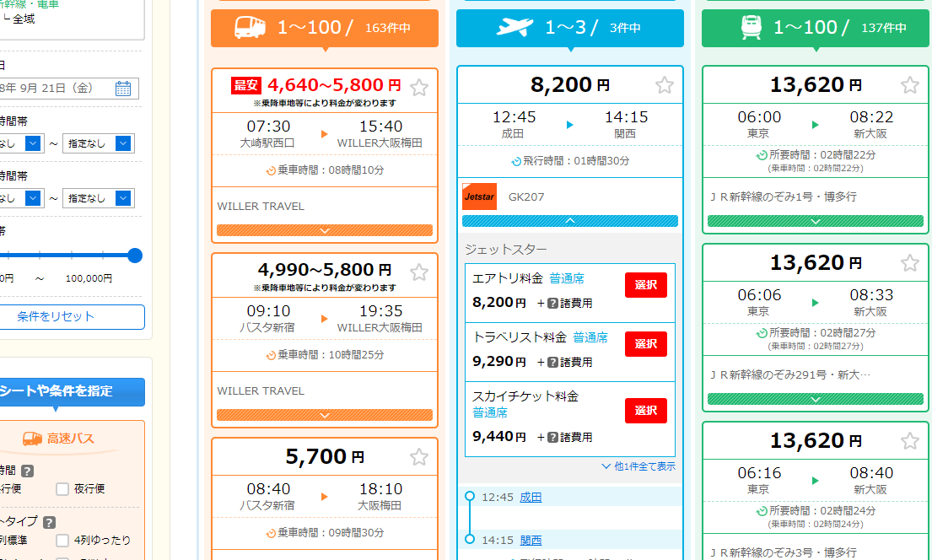The height and width of the screenshot is (560, 932).
Task: Check the 4列ゆったり checkbox
Action: 62,540
